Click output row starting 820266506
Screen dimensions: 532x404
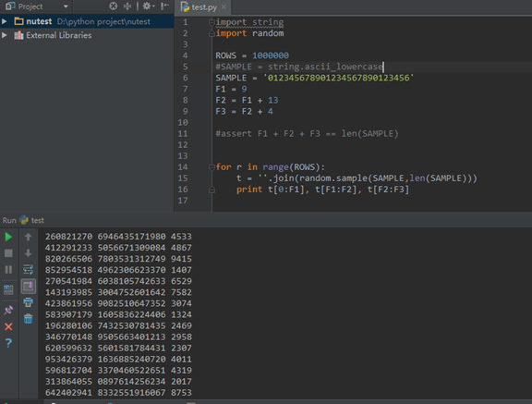(x=118, y=259)
